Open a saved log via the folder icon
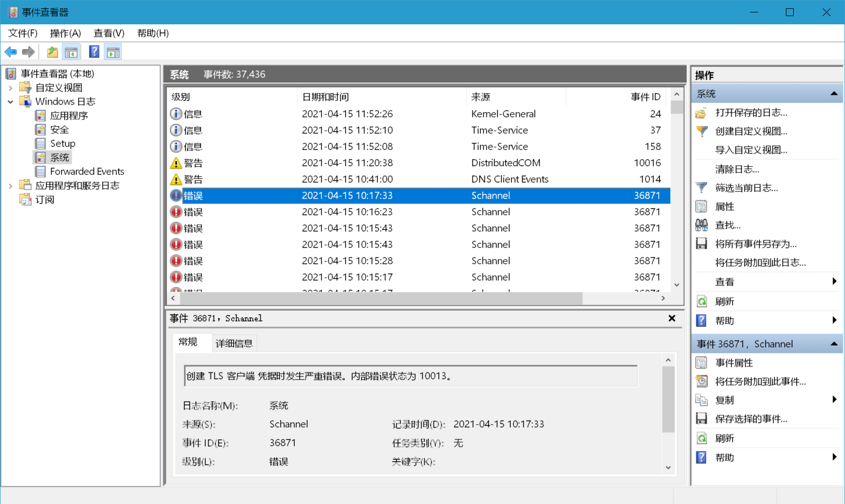This screenshot has height=504, width=845. (x=701, y=112)
